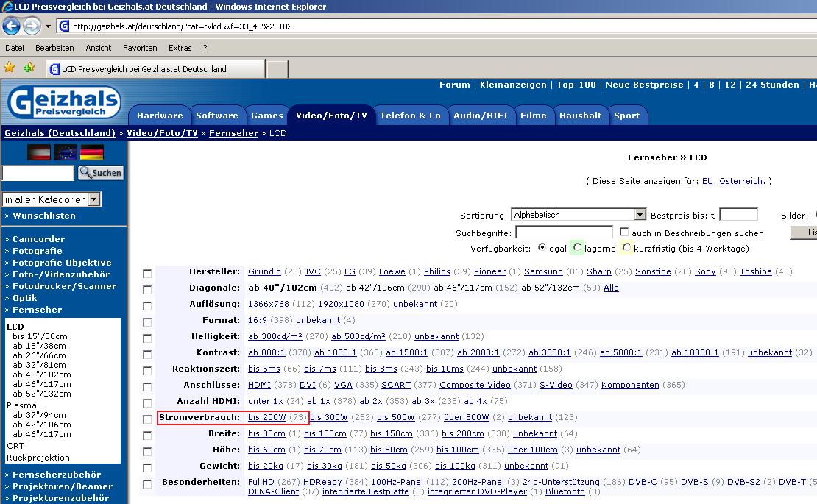
Task: Open the Projektoren/Beamer sidebar category
Action: coord(63,486)
